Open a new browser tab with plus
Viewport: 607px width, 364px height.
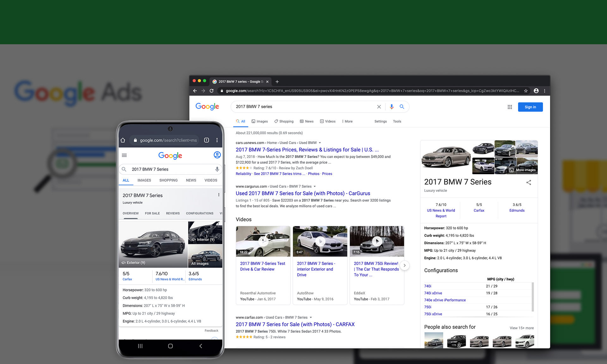click(x=277, y=82)
